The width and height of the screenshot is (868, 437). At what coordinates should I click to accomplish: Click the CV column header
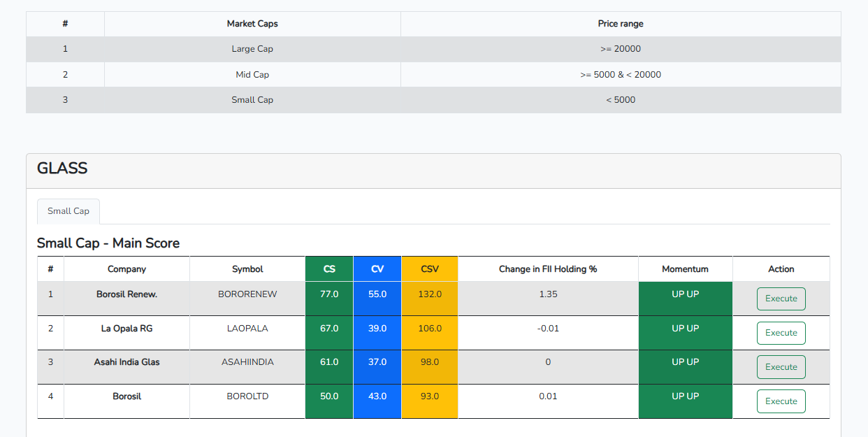coord(377,269)
